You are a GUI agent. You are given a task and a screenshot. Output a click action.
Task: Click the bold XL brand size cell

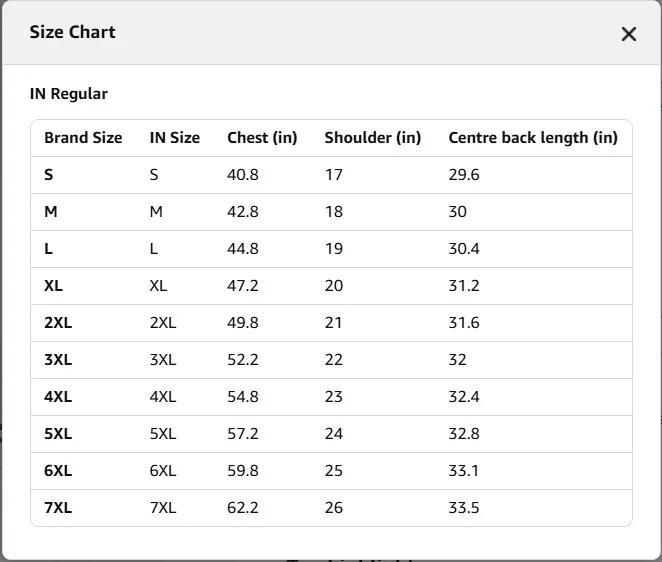point(54,286)
